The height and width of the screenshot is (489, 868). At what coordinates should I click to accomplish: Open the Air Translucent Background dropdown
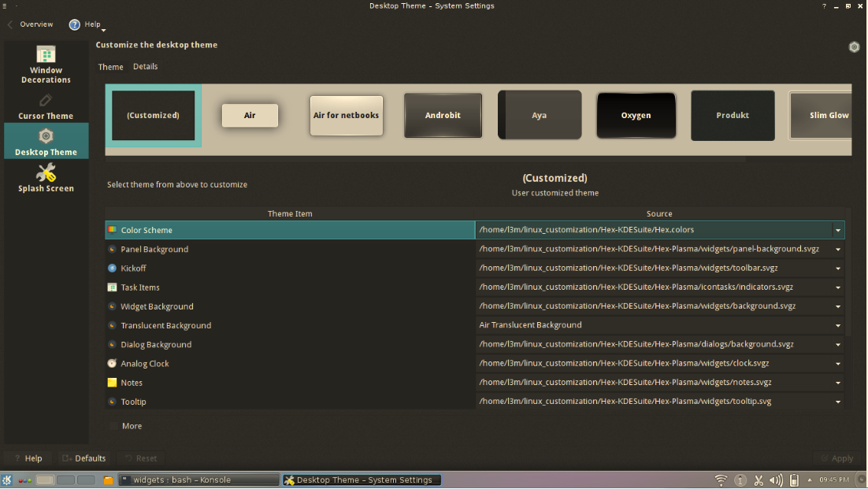click(x=838, y=326)
